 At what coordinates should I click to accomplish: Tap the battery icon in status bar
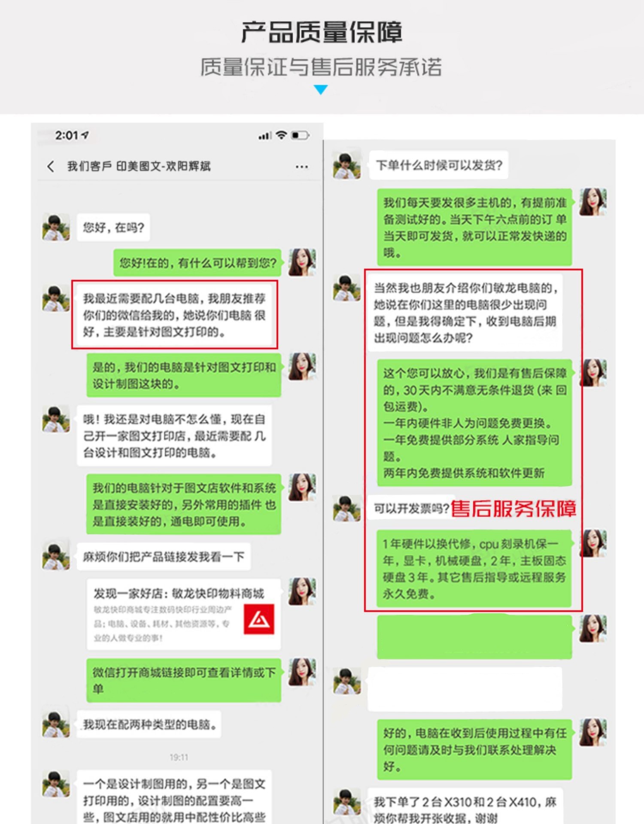tap(301, 136)
